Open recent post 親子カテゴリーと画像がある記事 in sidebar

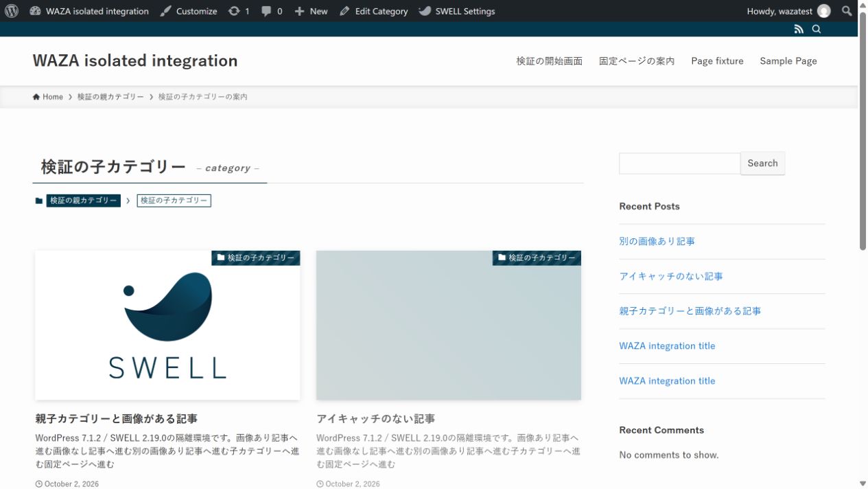[x=690, y=311]
